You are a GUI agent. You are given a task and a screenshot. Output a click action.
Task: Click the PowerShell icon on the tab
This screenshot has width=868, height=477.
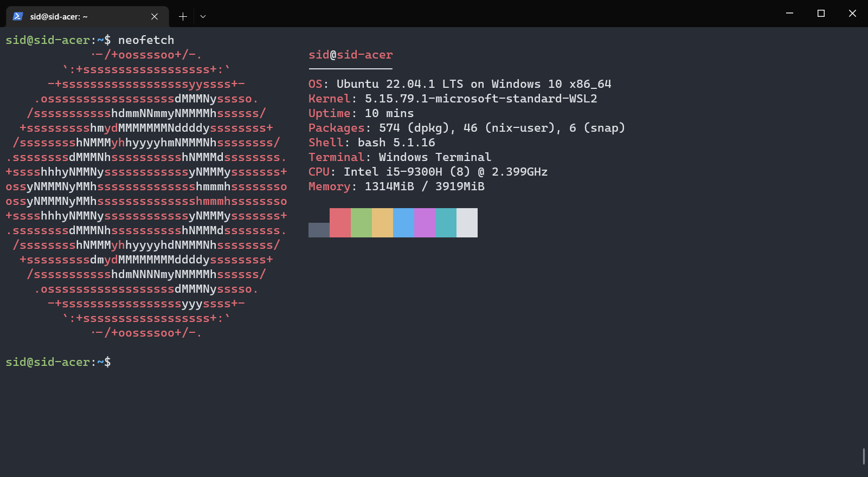coord(18,16)
